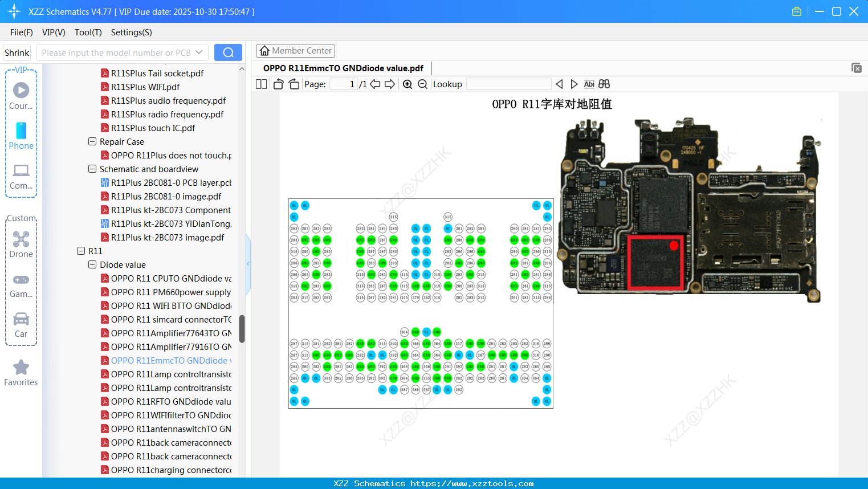868x489 pixels.
Task: Open the Settings(S) menu
Action: [132, 32]
